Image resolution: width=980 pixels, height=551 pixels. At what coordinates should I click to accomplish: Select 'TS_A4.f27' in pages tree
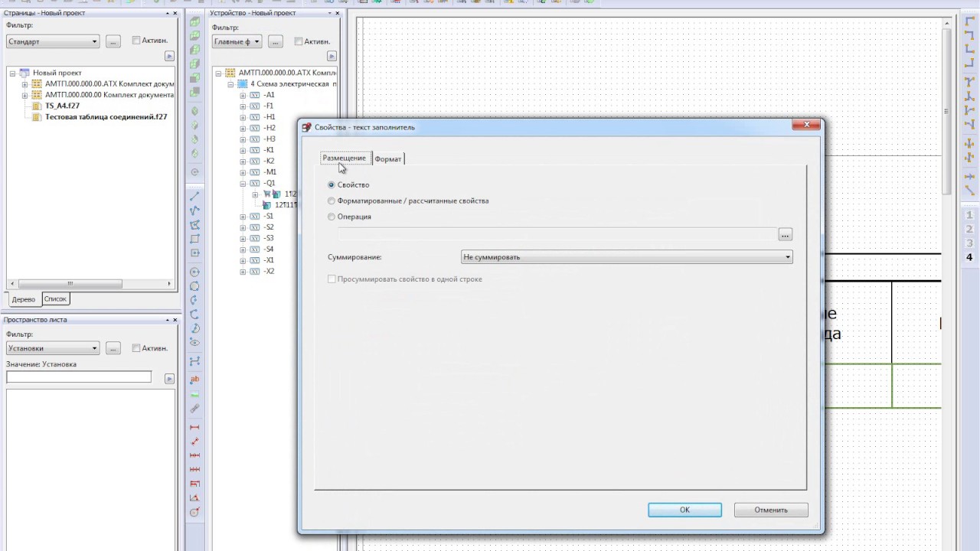point(62,106)
